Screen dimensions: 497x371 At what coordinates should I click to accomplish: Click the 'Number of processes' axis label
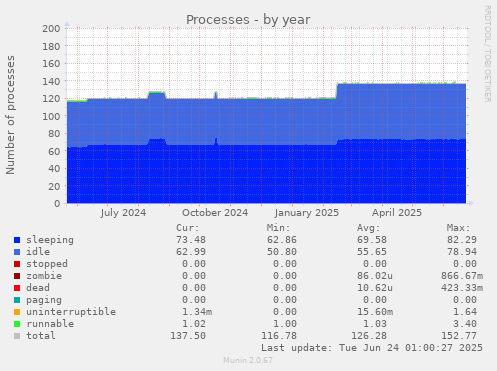coord(10,115)
